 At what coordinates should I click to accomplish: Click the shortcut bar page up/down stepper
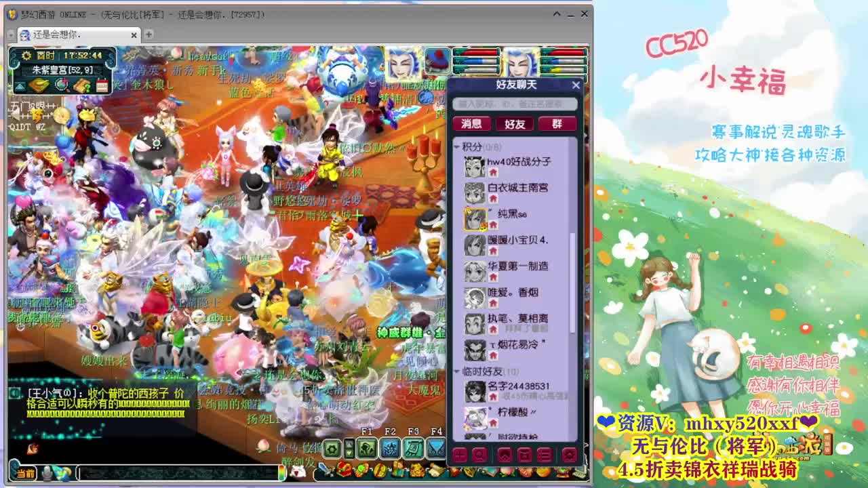(349, 448)
